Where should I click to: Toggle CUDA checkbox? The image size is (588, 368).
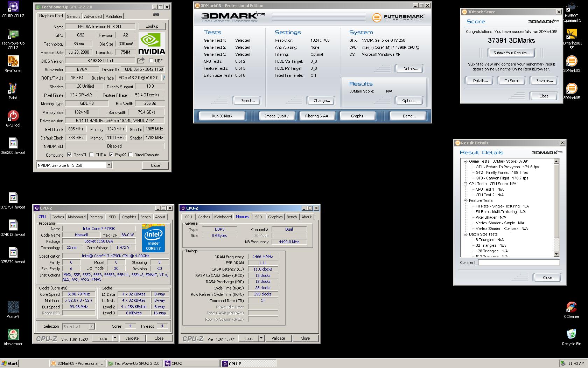click(92, 155)
